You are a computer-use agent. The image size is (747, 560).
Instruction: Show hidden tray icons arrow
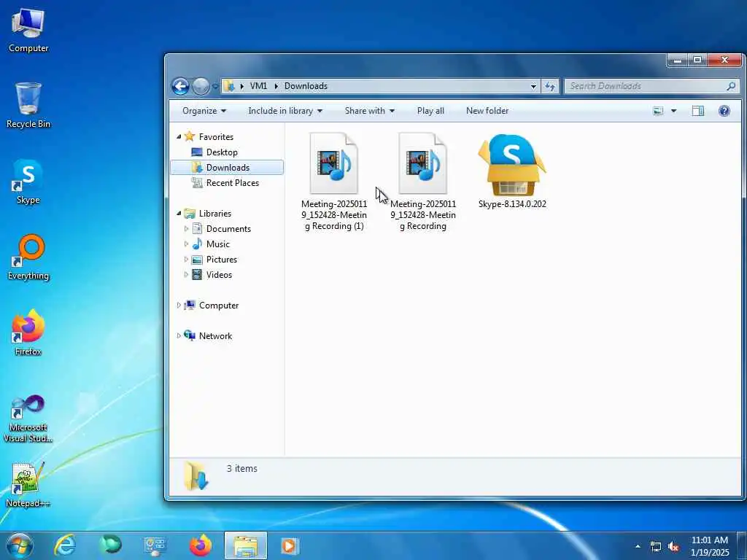coord(638,546)
